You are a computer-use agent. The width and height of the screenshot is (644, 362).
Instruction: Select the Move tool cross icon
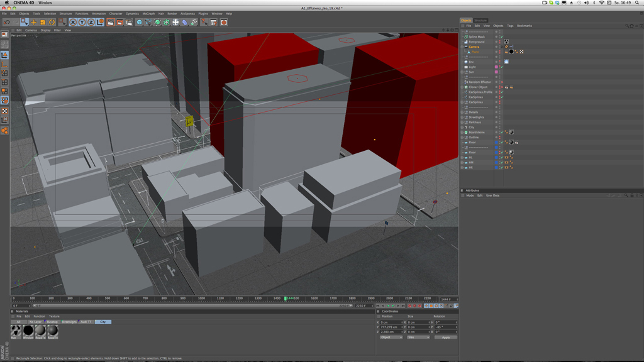[33, 23]
